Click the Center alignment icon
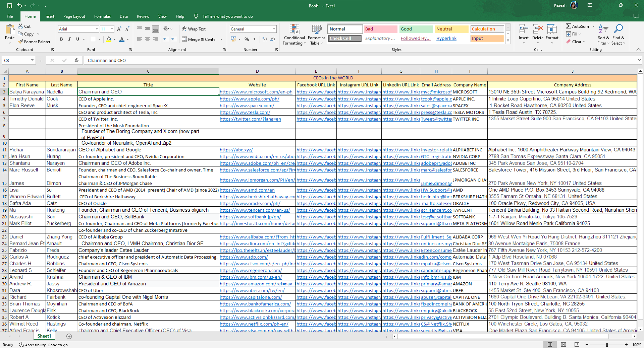Image resolution: width=644 pixels, height=348 pixels. point(148,39)
